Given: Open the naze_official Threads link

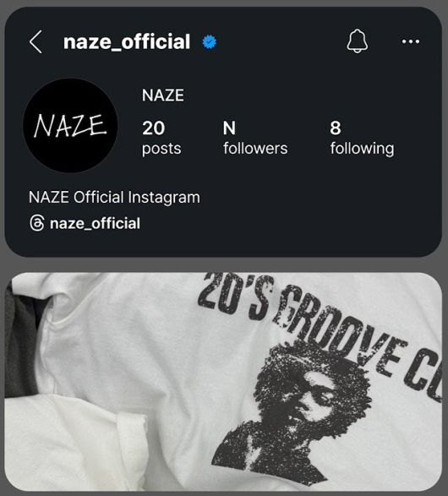Looking at the screenshot, I should click(x=95, y=223).
